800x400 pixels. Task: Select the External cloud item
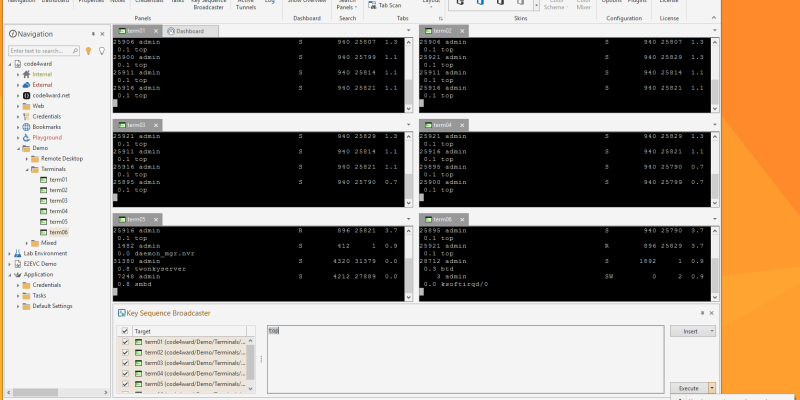[x=42, y=84]
